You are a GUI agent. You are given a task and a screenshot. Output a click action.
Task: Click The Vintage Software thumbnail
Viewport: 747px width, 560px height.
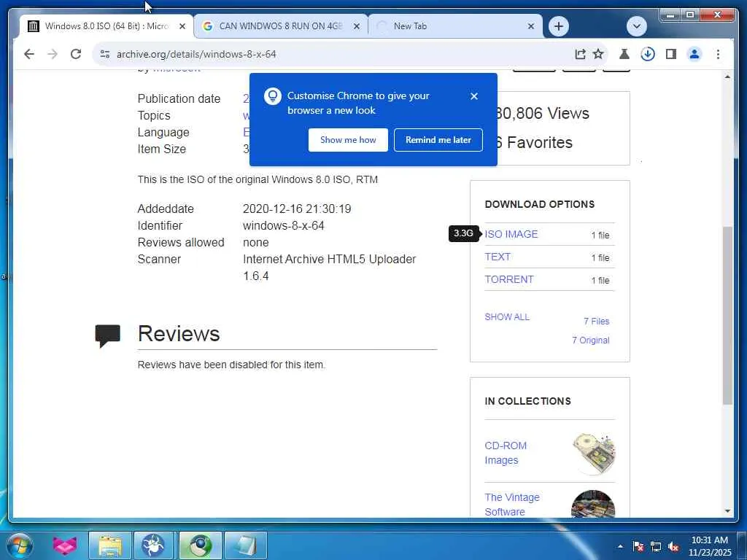point(593,505)
